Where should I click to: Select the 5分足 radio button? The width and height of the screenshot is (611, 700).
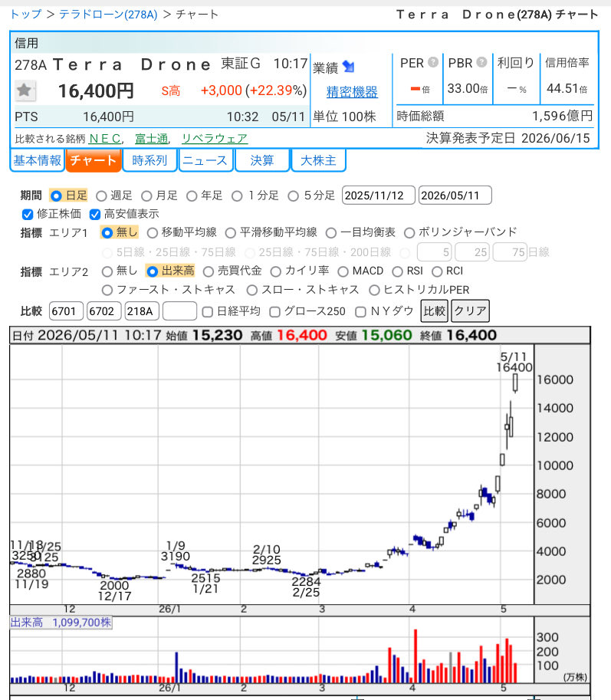[x=293, y=196]
